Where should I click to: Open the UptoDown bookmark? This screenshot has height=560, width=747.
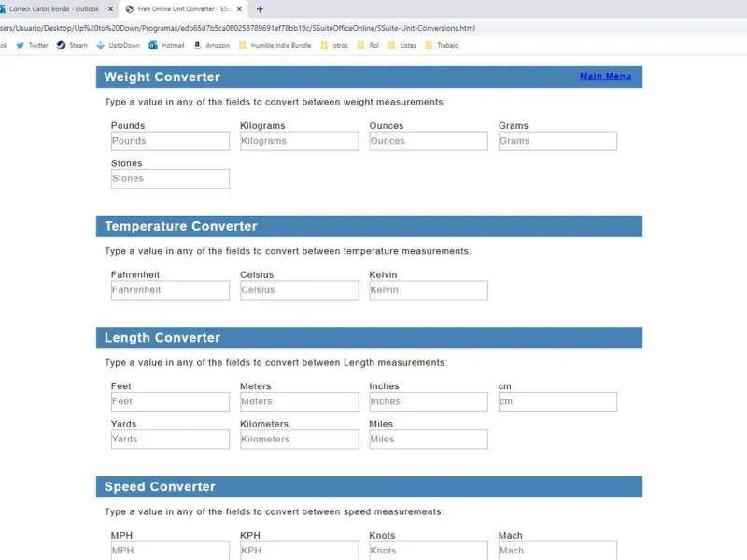(x=119, y=45)
